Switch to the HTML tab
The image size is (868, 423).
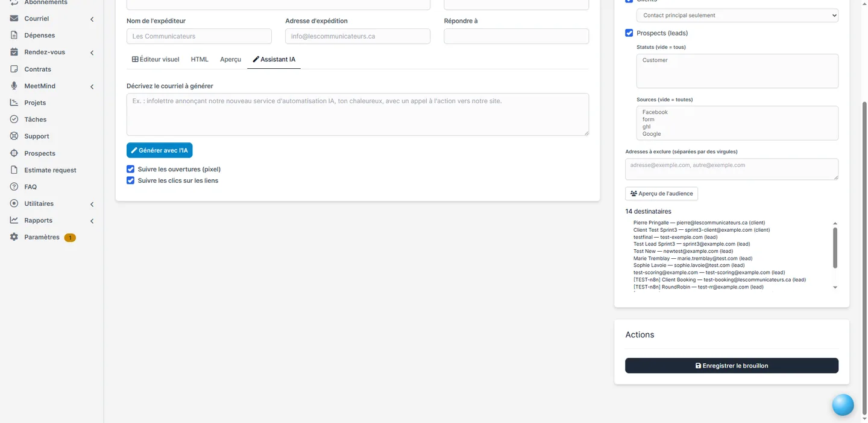(x=200, y=59)
